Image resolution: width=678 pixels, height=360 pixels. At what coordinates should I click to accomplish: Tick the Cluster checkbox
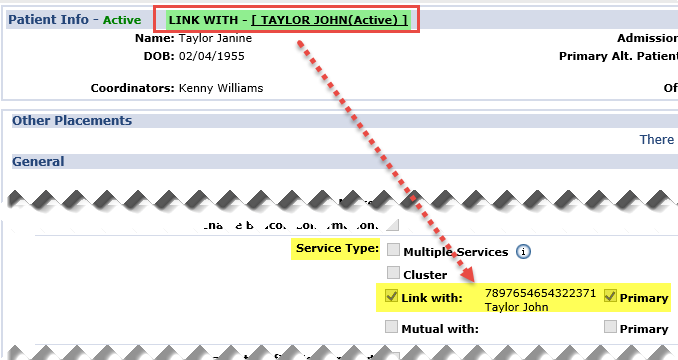coord(393,273)
